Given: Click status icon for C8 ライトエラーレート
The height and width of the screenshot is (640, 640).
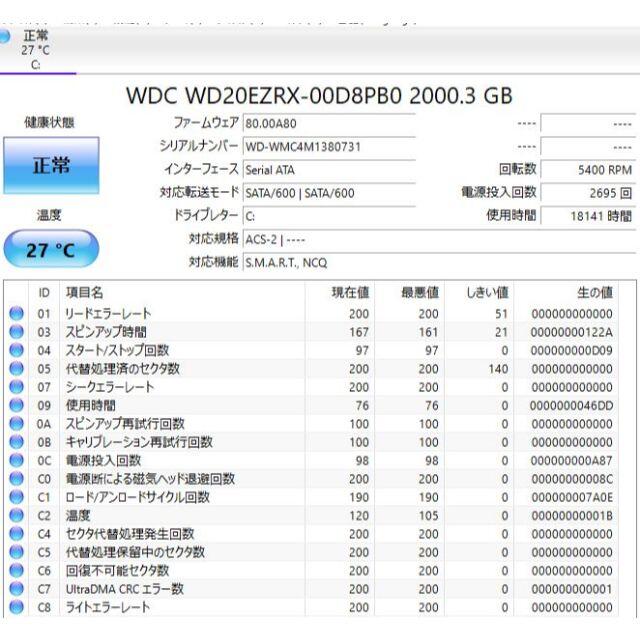Looking at the screenshot, I should (x=17, y=607).
